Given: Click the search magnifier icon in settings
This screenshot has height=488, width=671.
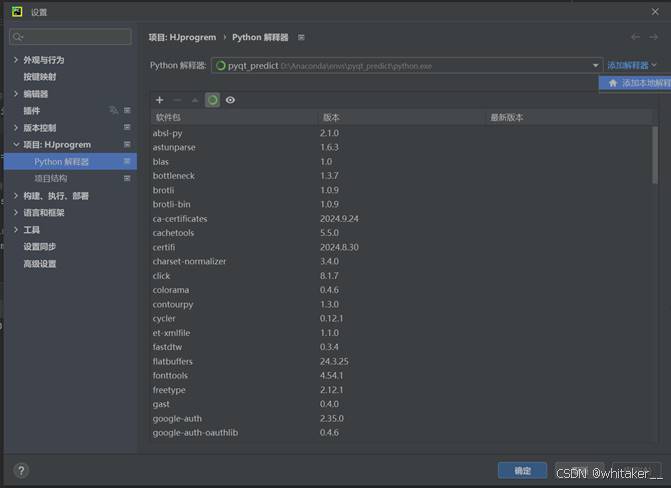Looking at the screenshot, I should [x=18, y=37].
